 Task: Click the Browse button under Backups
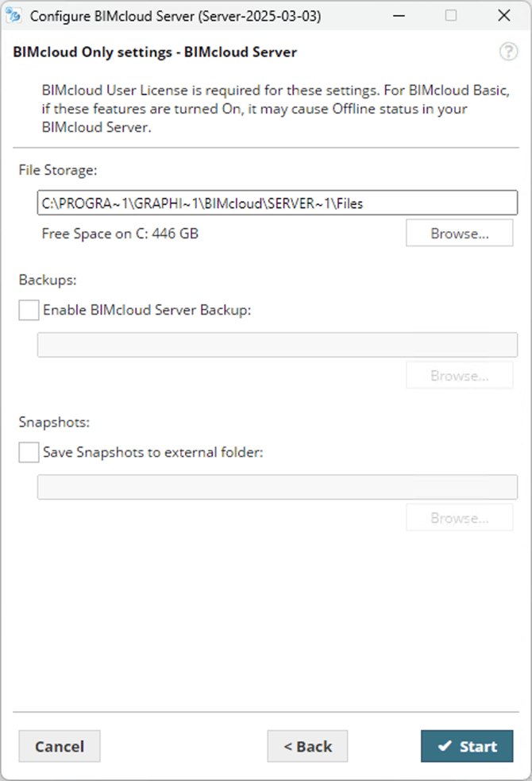pos(459,375)
